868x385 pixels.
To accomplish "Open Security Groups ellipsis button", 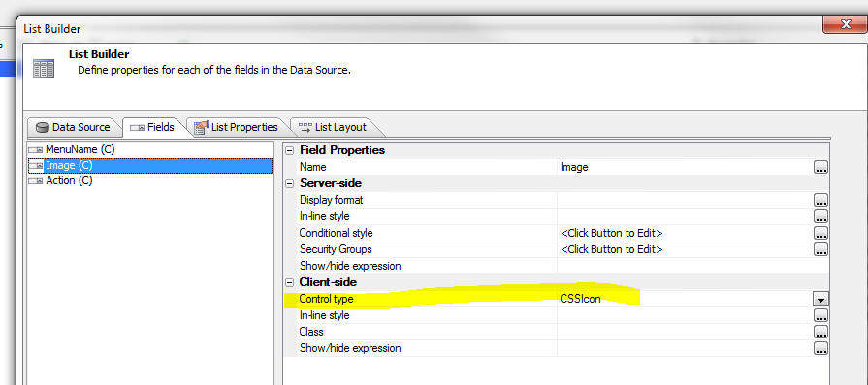I will point(820,249).
